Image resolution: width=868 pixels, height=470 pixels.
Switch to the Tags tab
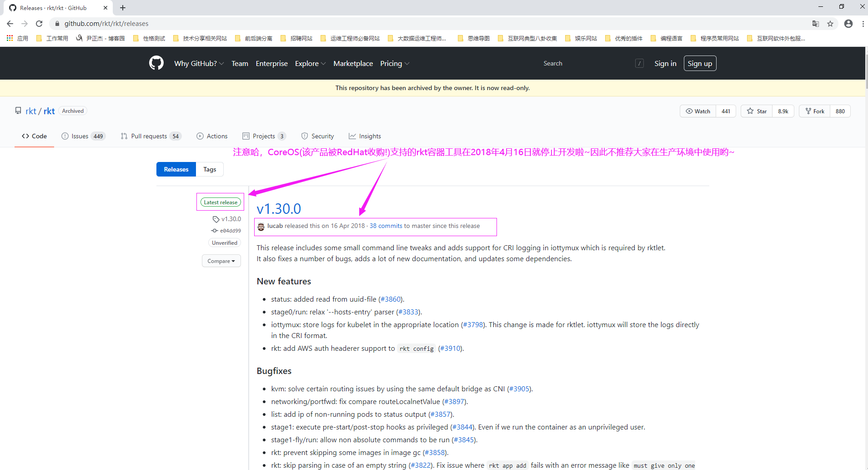pyautogui.click(x=210, y=169)
